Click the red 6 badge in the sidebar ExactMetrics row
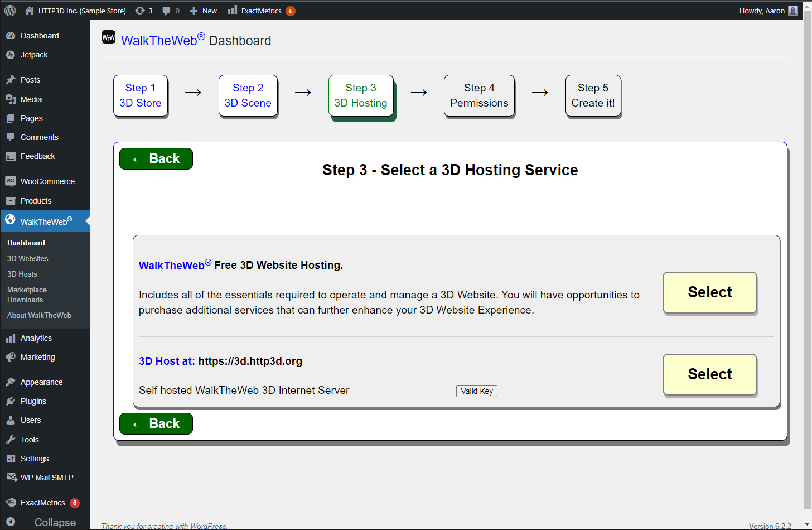The image size is (812, 530). coord(75,503)
